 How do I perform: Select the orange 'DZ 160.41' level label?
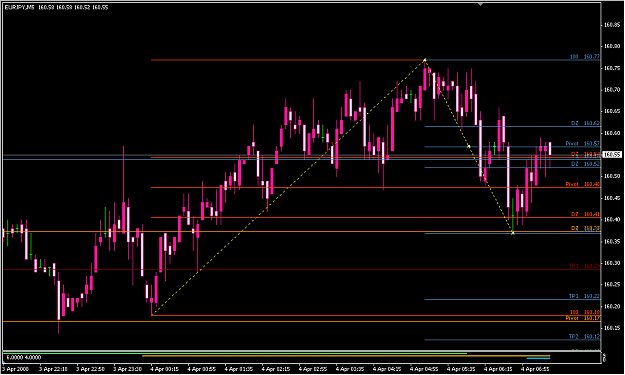tap(585, 214)
